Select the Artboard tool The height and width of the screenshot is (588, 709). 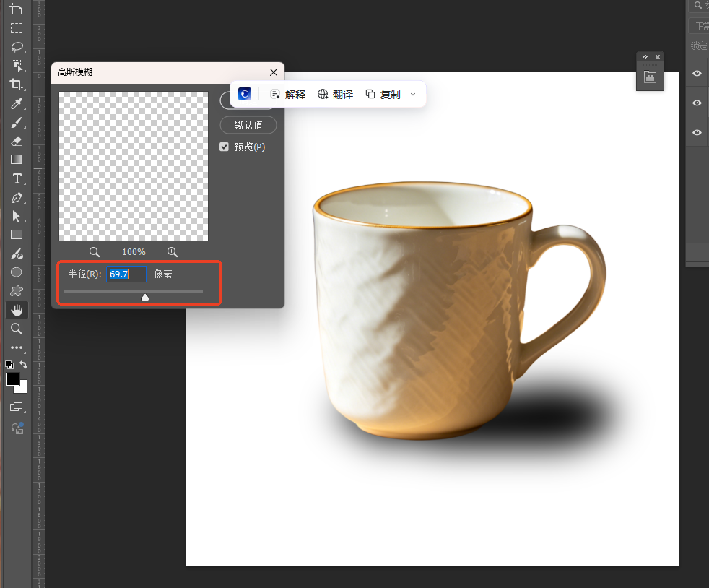coord(17,9)
